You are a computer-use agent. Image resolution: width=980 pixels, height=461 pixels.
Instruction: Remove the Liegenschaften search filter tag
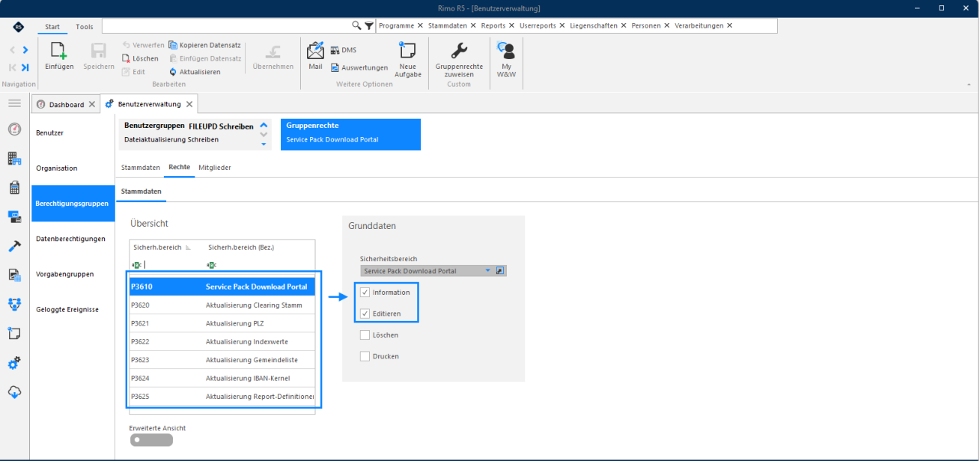624,25
